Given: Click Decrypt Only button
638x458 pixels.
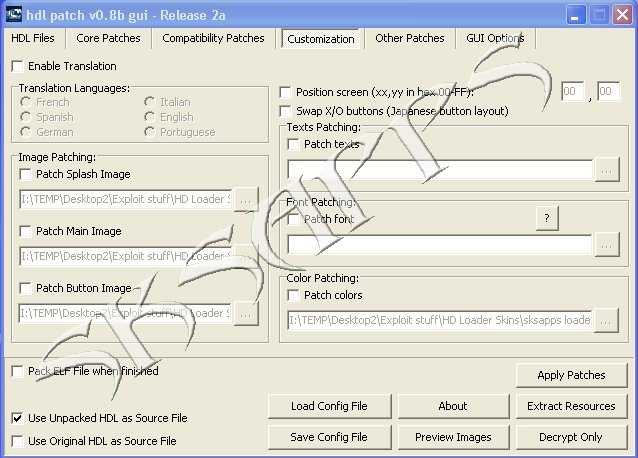Looking at the screenshot, I should pyautogui.click(x=572, y=437).
